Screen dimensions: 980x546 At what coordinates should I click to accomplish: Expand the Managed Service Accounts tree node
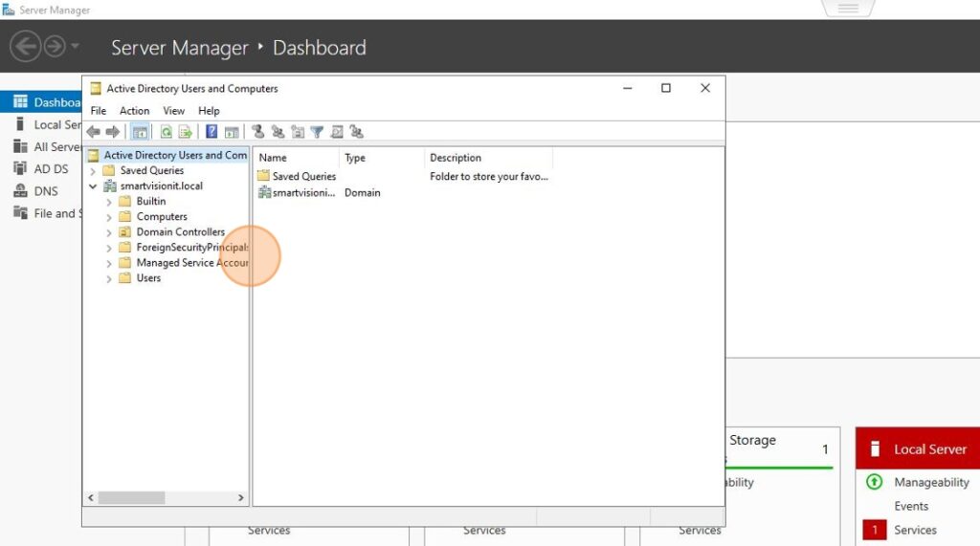[109, 264]
